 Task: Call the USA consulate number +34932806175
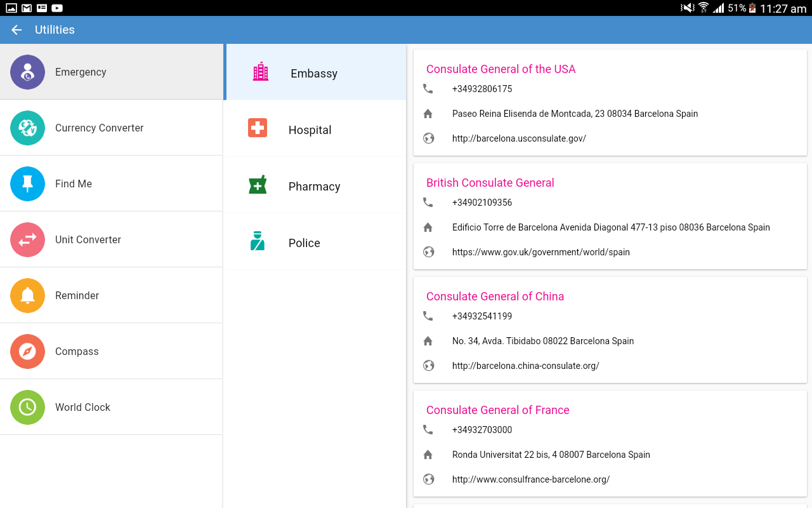[x=482, y=89]
